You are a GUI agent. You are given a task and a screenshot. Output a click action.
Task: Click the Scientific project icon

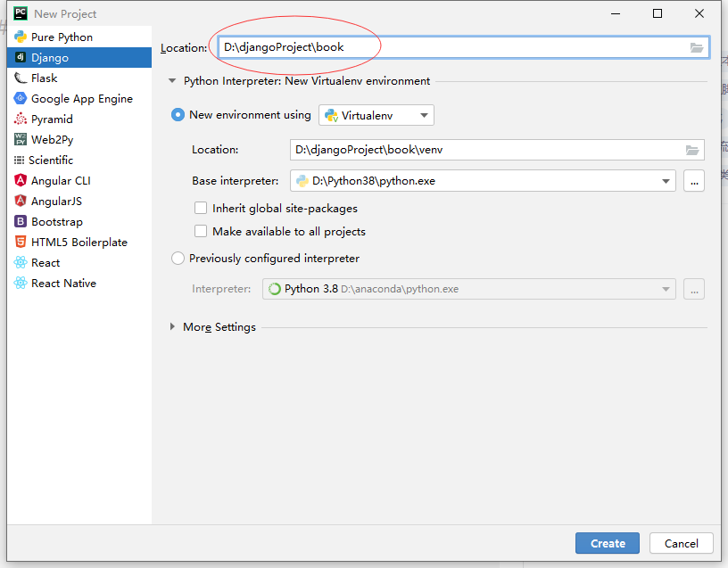click(x=19, y=161)
